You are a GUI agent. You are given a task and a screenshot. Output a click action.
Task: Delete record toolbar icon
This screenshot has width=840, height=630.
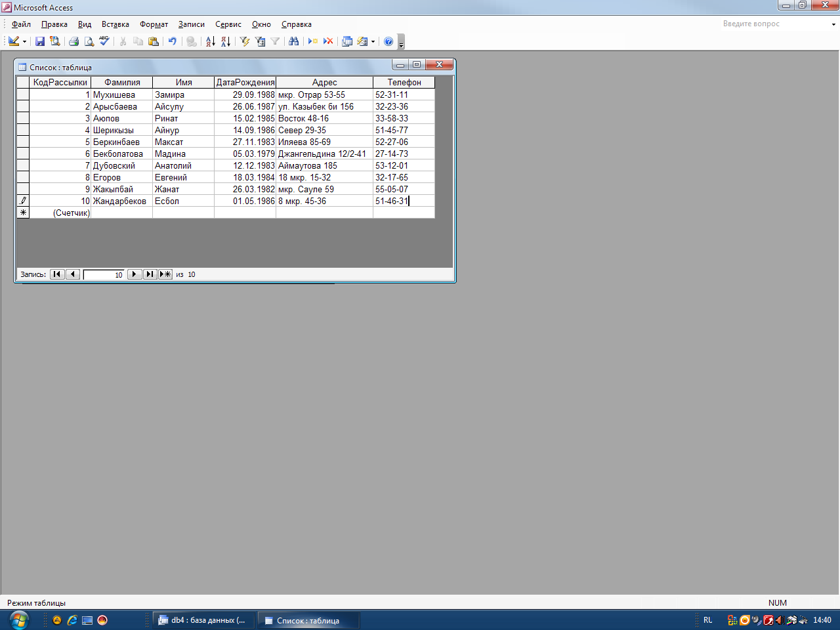point(328,41)
